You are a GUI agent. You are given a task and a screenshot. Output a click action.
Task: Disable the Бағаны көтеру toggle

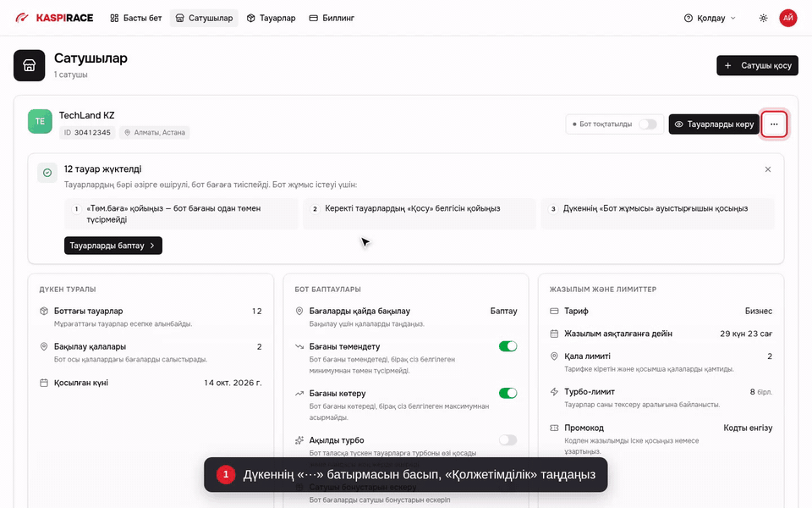click(x=508, y=393)
